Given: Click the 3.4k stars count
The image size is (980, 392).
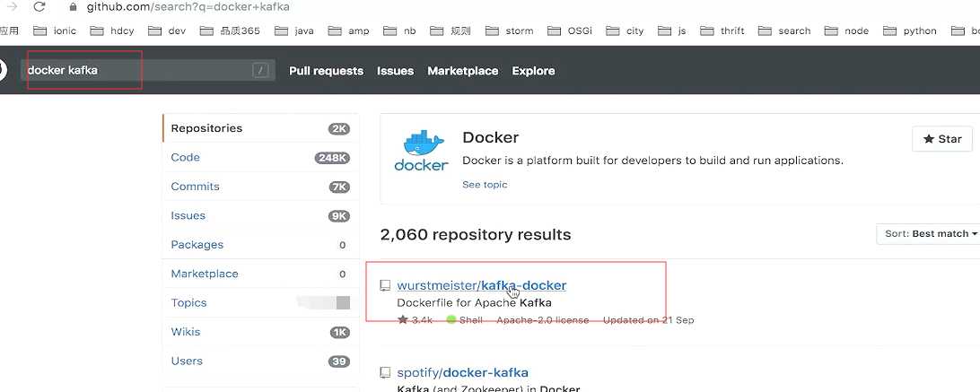Looking at the screenshot, I should click(x=415, y=320).
